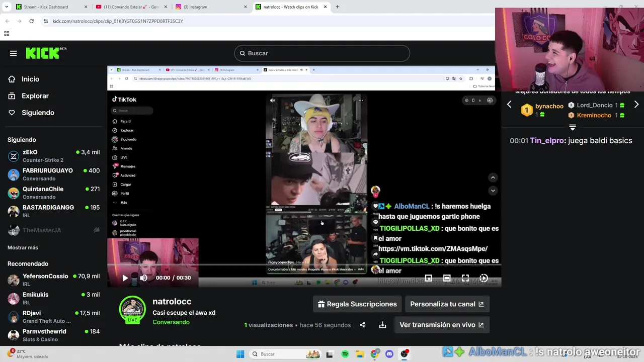
Task: Open playback speed settings icon
Action: (x=484, y=278)
